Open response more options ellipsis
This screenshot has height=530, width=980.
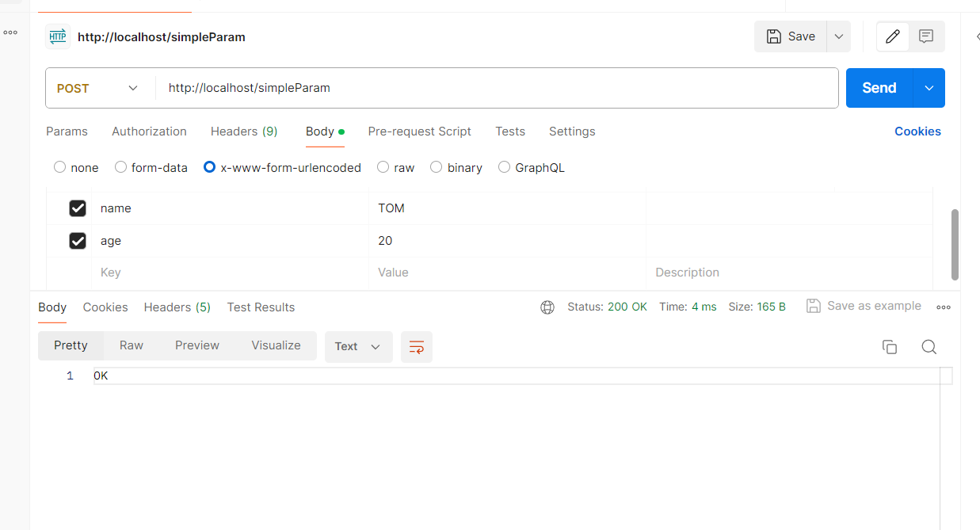pos(944,307)
